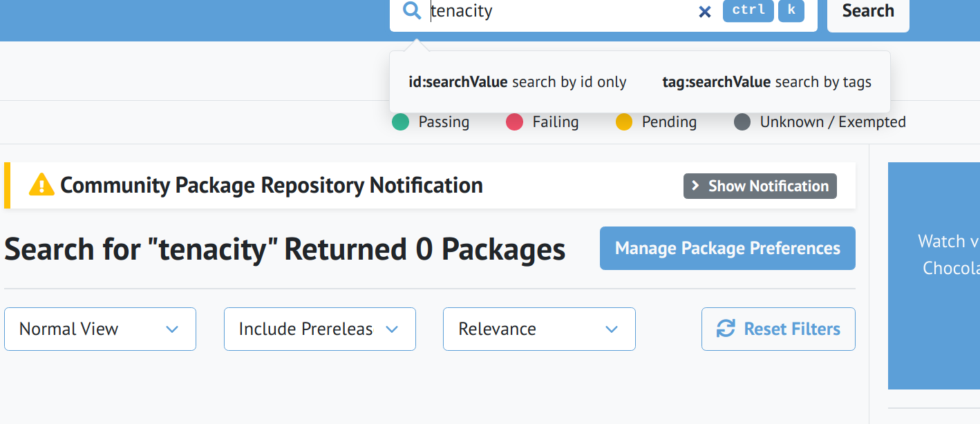Open Manage Package Preferences
Viewport: 980px width, 424px height.
coord(727,248)
